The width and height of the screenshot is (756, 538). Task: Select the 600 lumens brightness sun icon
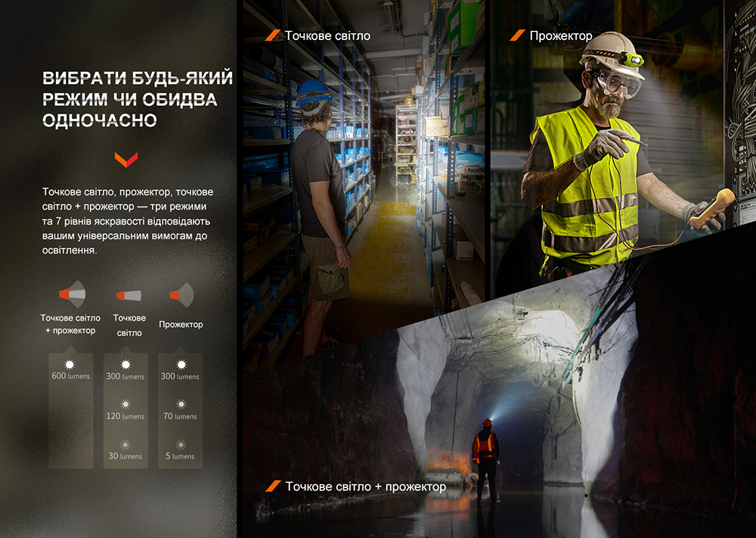coord(71,364)
